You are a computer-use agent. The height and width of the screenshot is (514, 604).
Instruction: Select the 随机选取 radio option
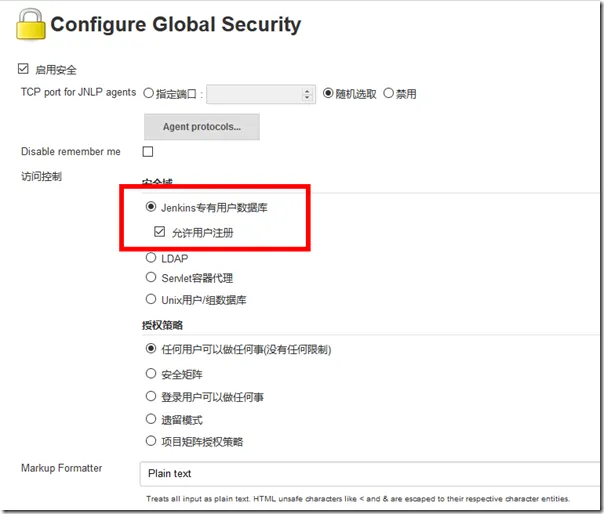[x=327, y=94]
